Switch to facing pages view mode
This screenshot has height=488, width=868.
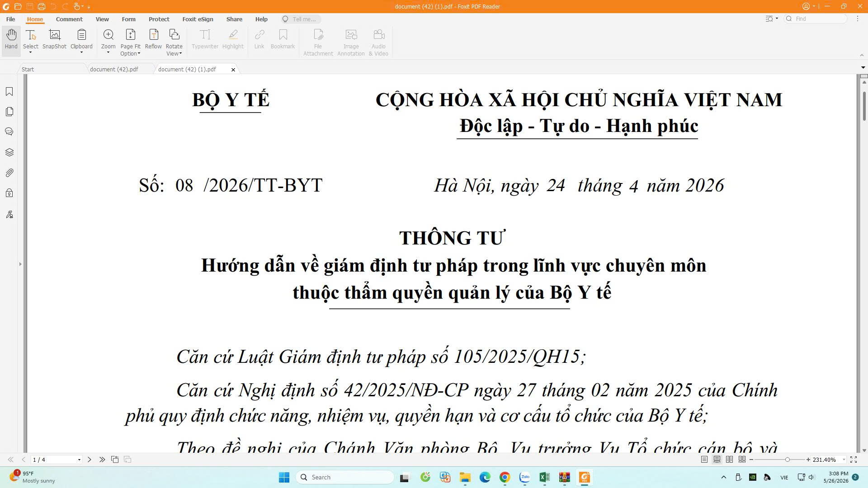click(x=729, y=460)
